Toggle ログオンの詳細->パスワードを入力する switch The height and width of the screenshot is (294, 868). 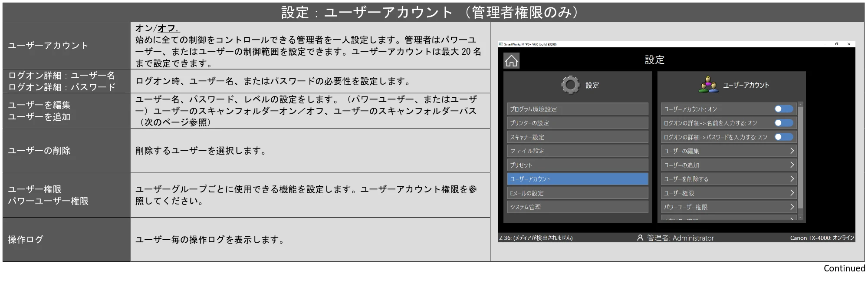click(784, 137)
